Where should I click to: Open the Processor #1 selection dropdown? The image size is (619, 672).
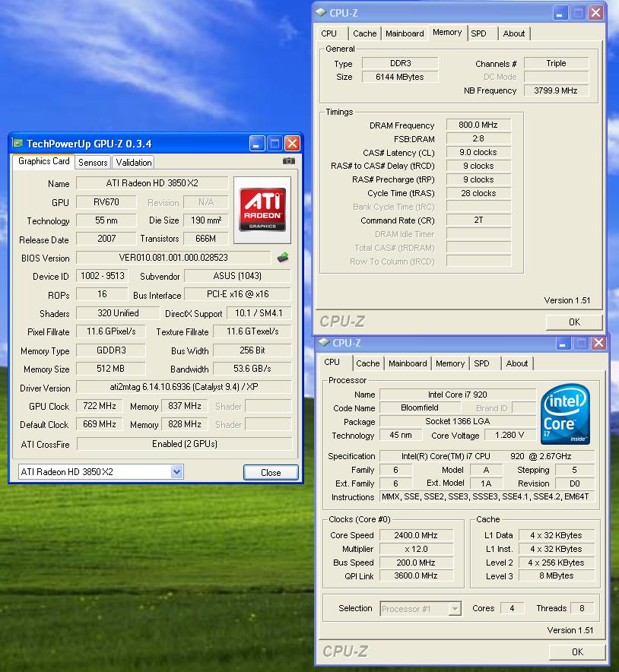(455, 609)
